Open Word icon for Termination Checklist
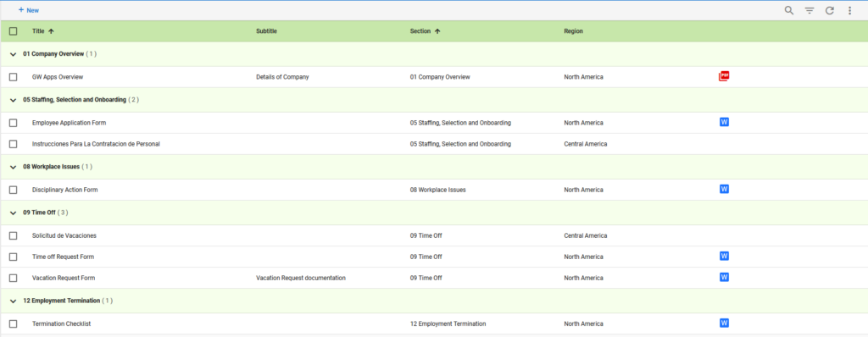This screenshot has height=337, width=868. [x=724, y=323]
